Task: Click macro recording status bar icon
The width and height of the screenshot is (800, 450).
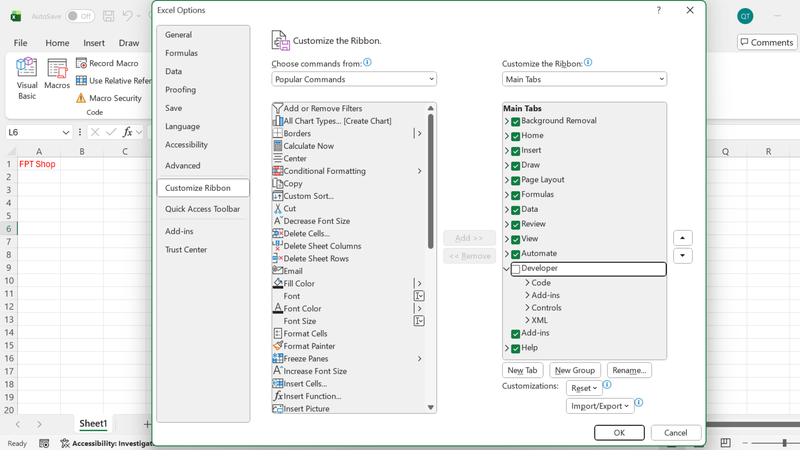Action: coord(44,443)
